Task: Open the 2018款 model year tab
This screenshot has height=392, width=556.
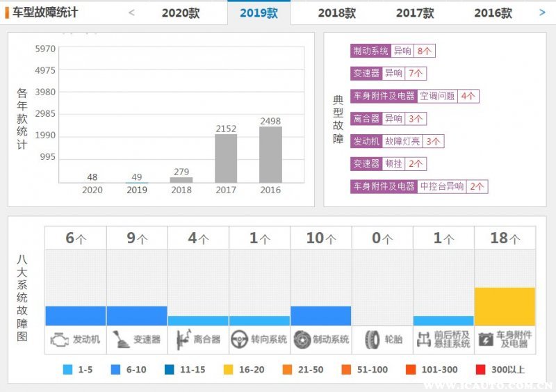Action: click(336, 13)
